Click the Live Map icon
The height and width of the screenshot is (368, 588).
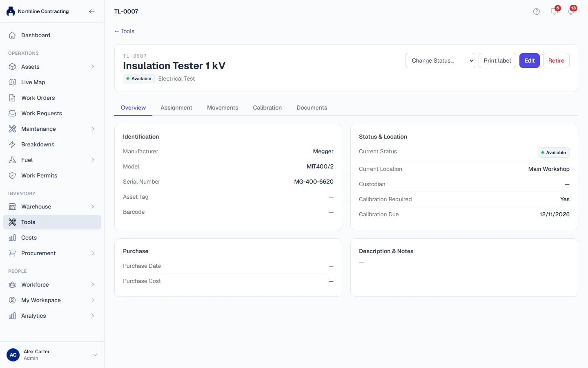coord(12,82)
